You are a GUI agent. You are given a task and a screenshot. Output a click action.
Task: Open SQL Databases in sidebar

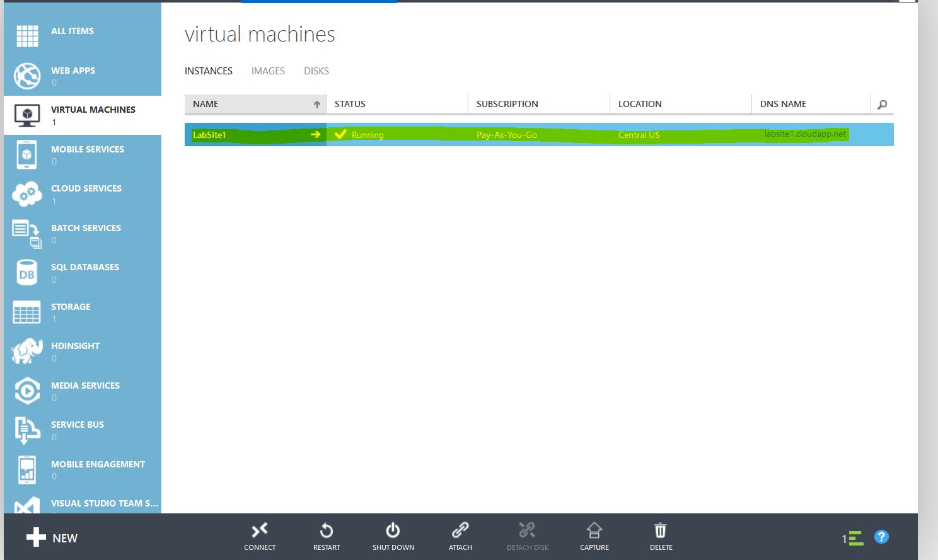[x=84, y=268]
